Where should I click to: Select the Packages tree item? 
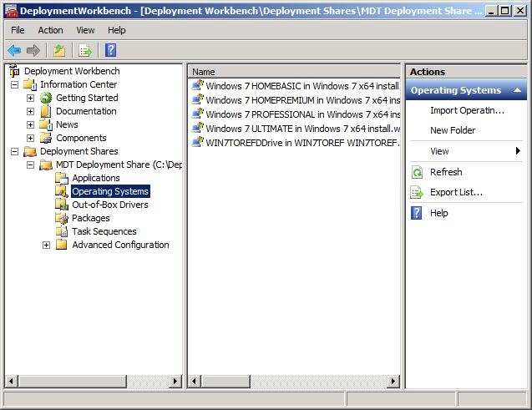pos(90,218)
